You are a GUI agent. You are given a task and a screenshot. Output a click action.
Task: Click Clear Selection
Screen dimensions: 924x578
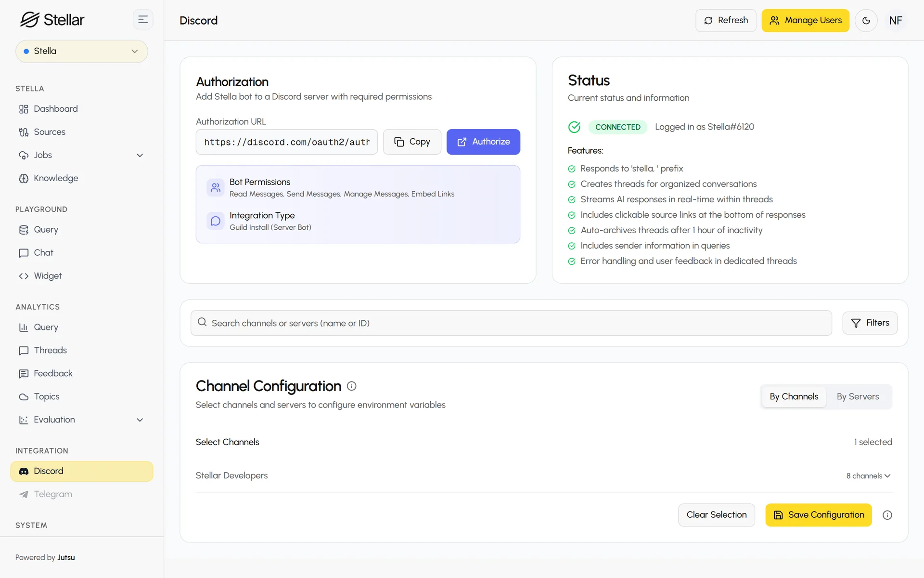click(717, 515)
